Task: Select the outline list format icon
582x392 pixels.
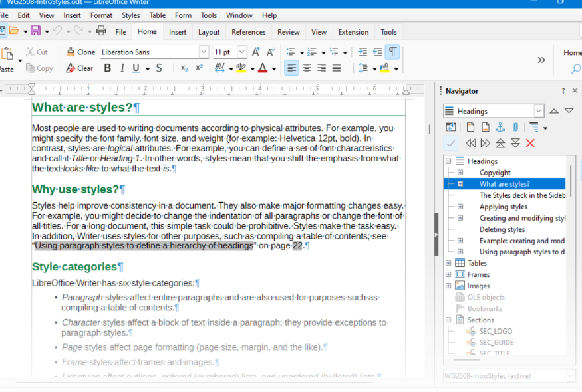Action: [334, 52]
